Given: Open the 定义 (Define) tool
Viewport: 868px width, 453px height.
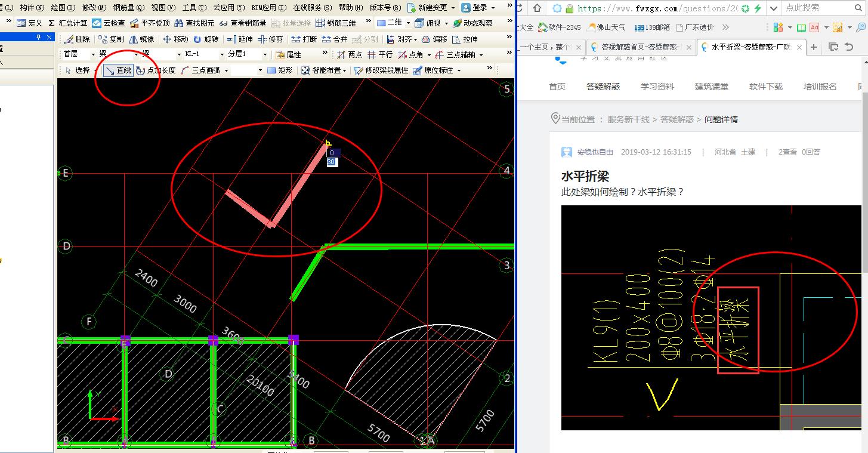Looking at the screenshot, I should (30, 23).
